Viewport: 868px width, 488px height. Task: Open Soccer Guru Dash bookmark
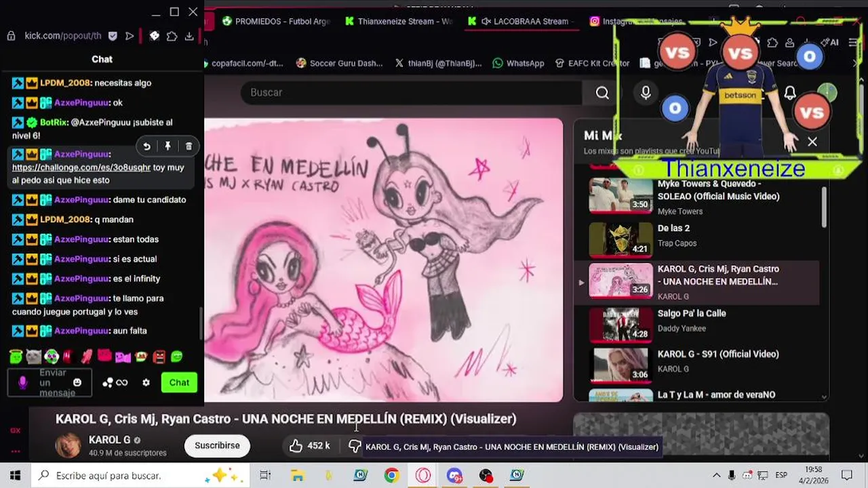pos(339,63)
